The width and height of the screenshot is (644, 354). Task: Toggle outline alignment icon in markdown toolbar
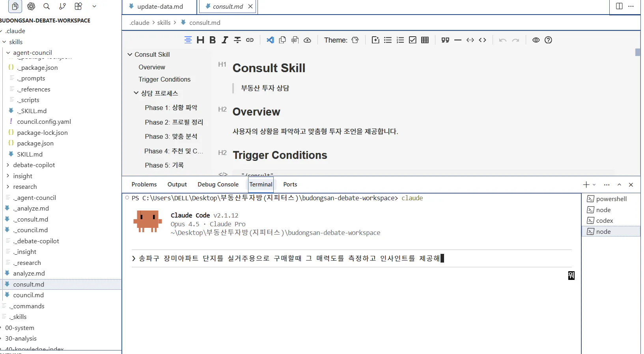point(188,40)
